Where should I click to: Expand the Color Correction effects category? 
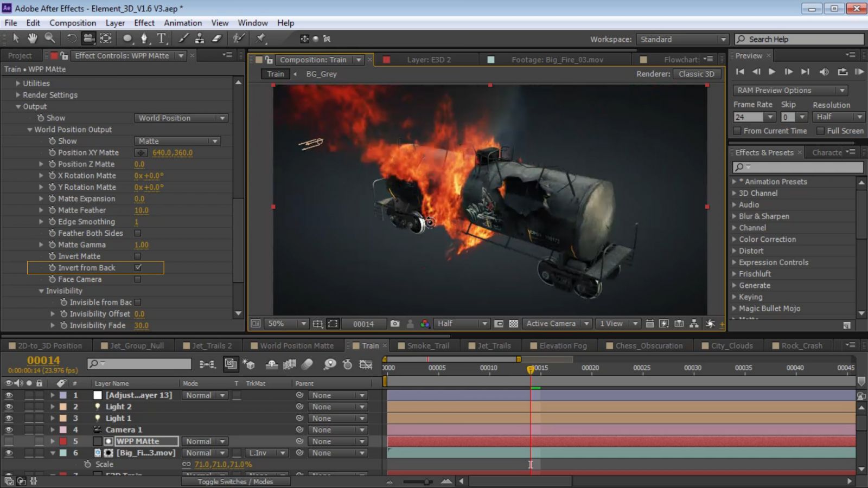pos(767,239)
